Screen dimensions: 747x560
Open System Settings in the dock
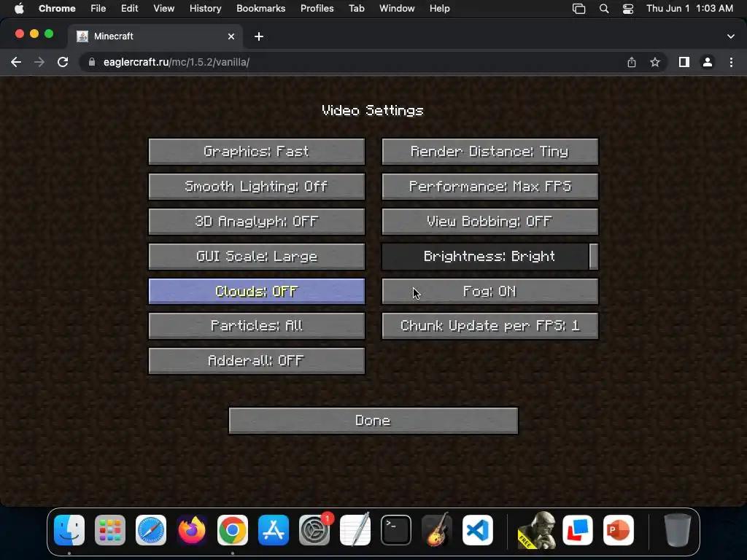[x=314, y=530]
